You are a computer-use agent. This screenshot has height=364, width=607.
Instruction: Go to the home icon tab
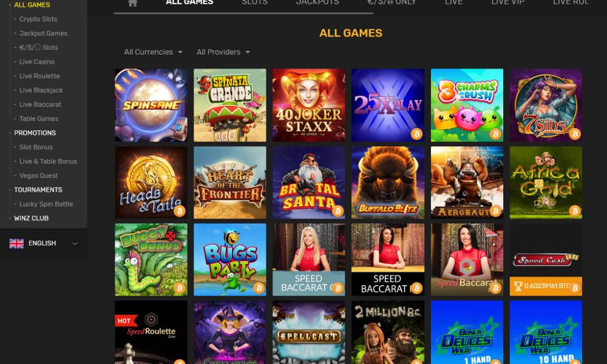tap(132, 2)
